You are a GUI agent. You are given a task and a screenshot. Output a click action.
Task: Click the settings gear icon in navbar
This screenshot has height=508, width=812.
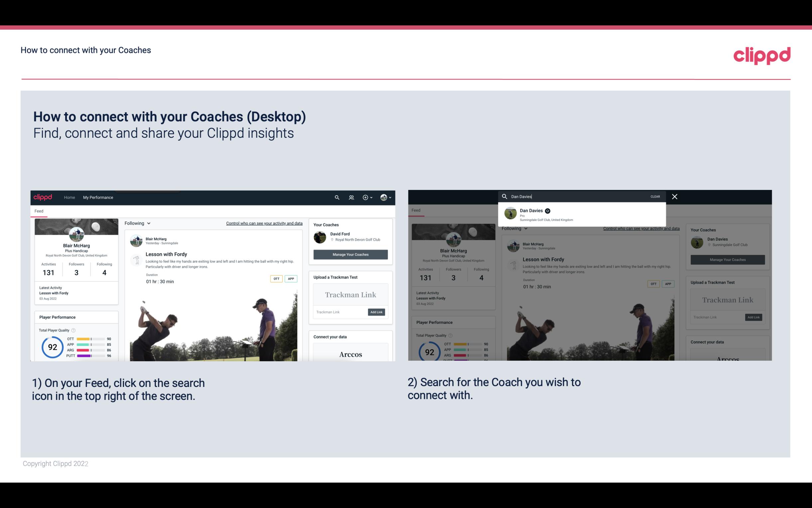[x=365, y=197]
